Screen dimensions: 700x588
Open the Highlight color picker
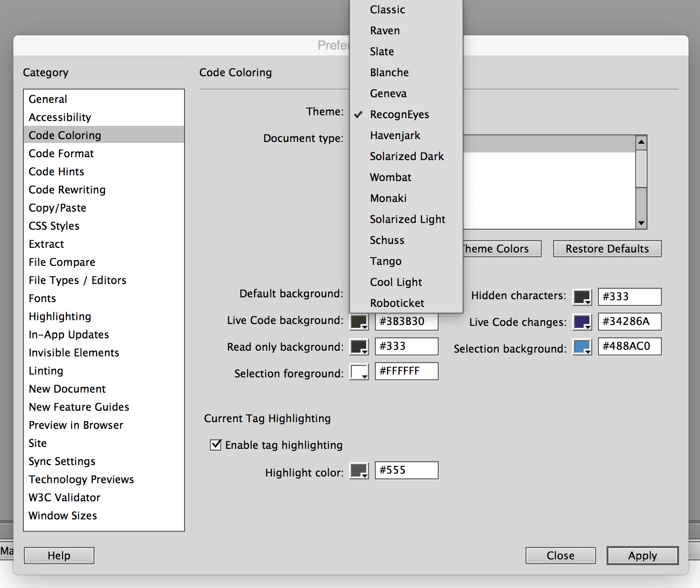click(359, 470)
